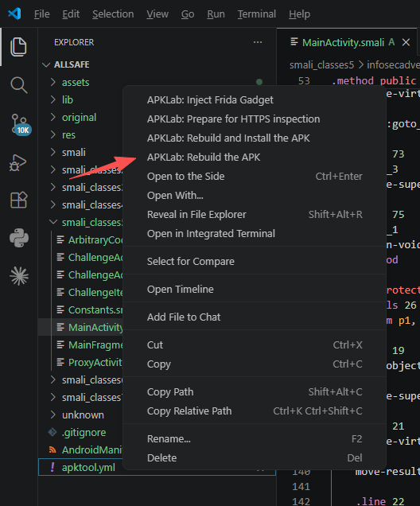The height and width of the screenshot is (506, 420).
Task: Select Delete from context menu
Action: 255,458
